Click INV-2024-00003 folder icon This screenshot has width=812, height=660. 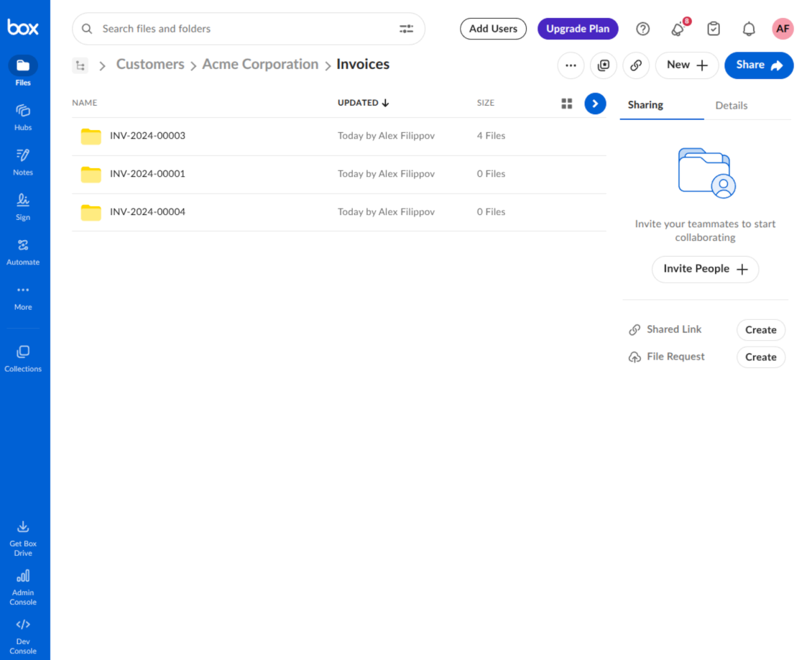[x=91, y=137]
